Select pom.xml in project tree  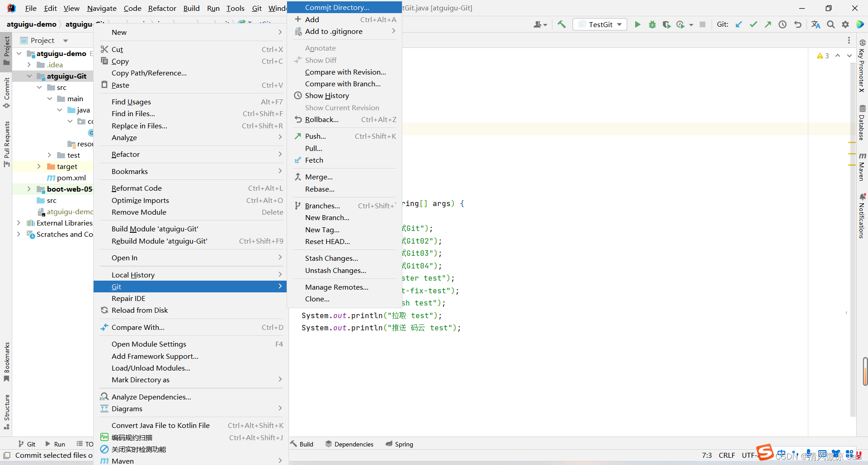pyautogui.click(x=71, y=178)
